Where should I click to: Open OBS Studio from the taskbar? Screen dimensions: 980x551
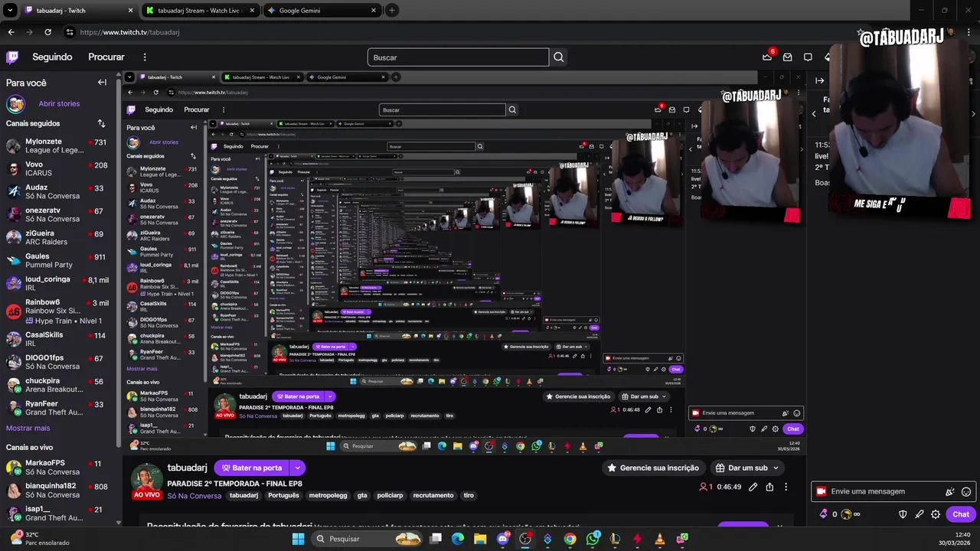pyautogui.click(x=525, y=539)
